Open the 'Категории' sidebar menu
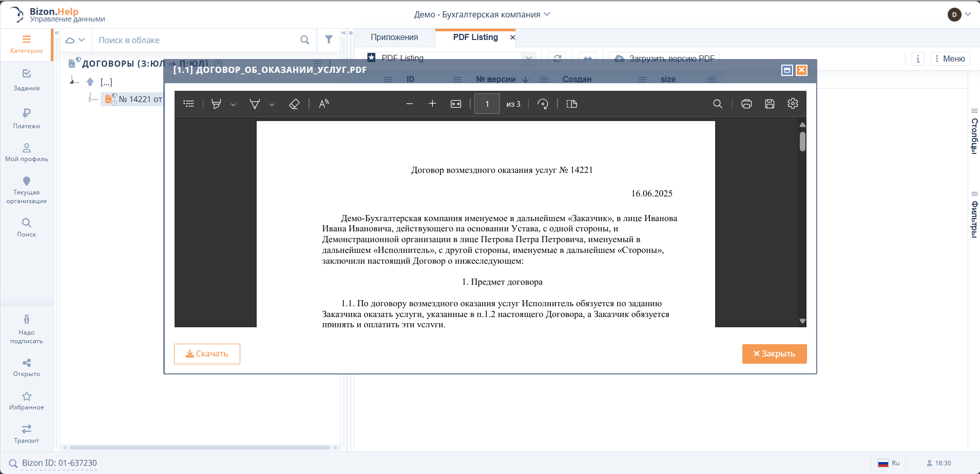This screenshot has width=980, height=474. 26,44
